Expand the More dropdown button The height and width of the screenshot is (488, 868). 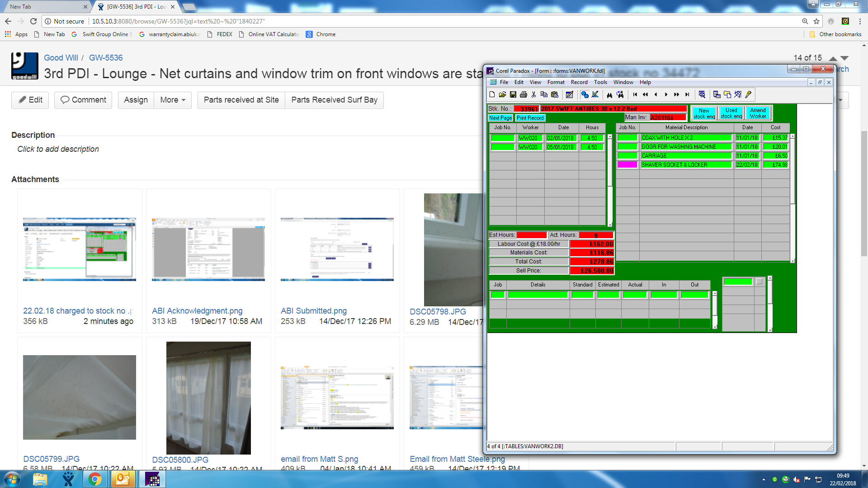pos(173,100)
